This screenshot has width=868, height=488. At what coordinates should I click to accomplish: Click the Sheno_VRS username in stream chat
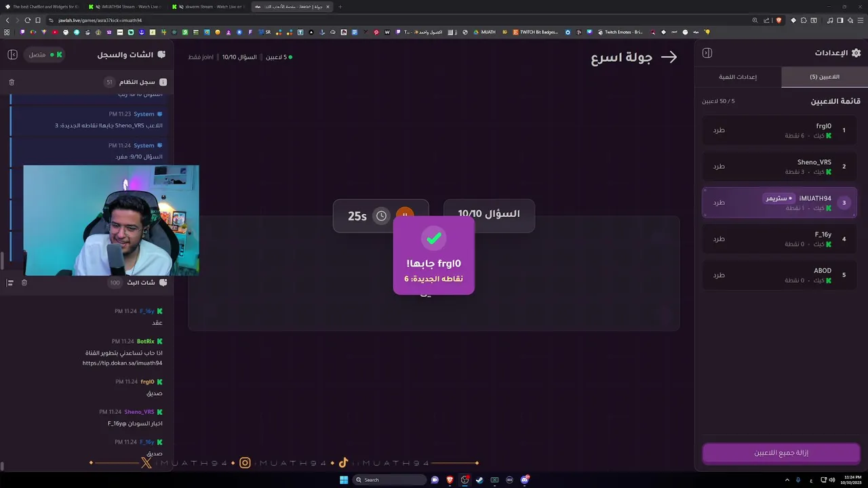[x=139, y=412]
